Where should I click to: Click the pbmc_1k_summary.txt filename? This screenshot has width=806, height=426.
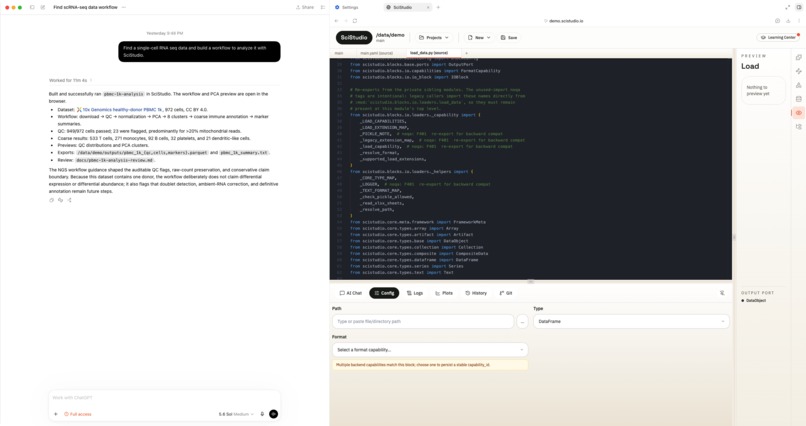tap(244, 153)
